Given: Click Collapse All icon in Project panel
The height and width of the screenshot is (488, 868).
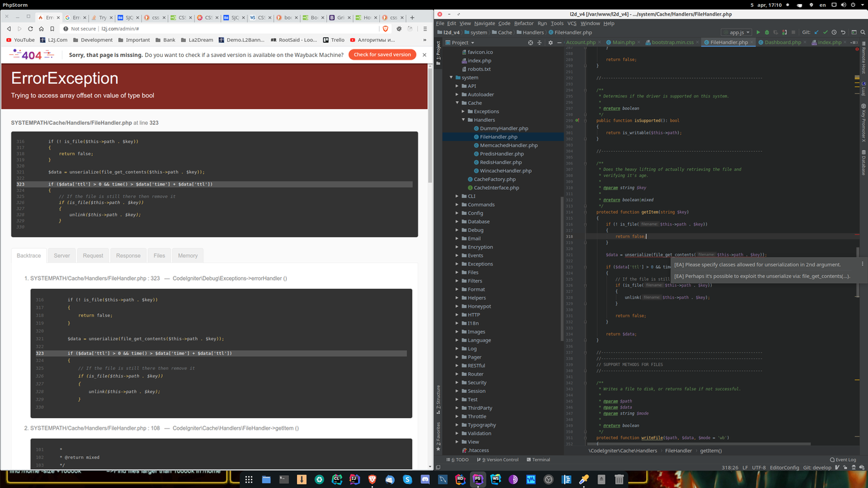Looking at the screenshot, I should pos(539,43).
